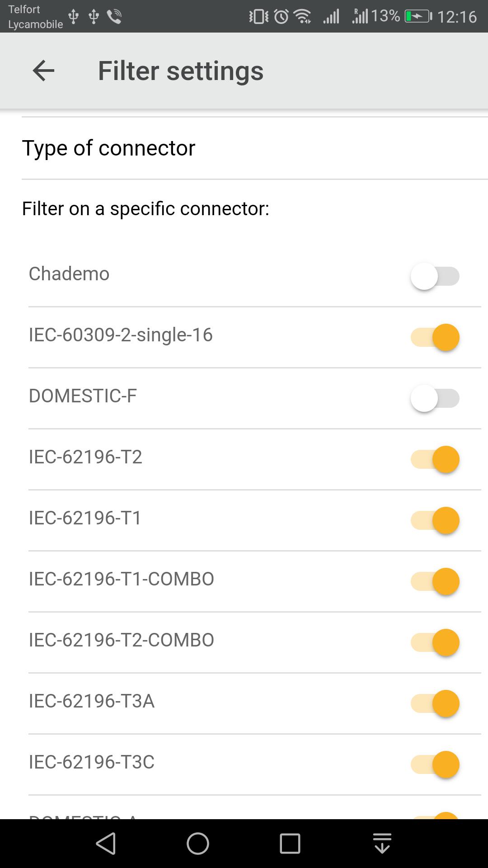Screen dimensions: 488x868
Task: Enable the Chademo connector toggle
Action: pyautogui.click(x=435, y=276)
